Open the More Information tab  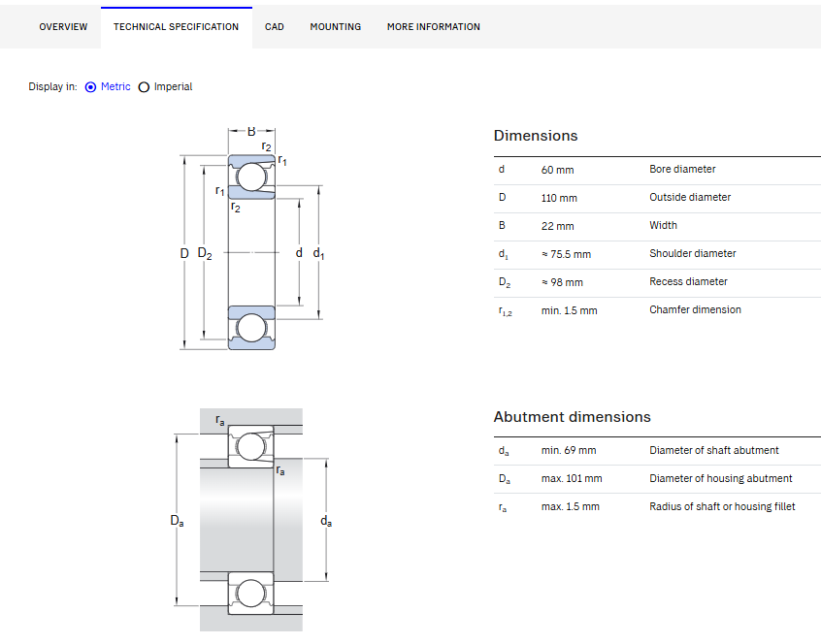433,27
